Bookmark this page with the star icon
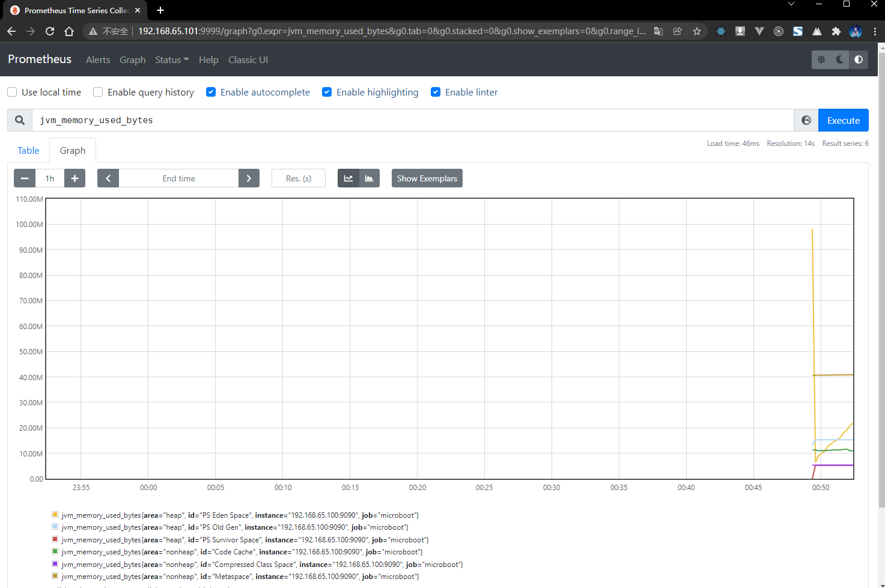 pos(697,31)
